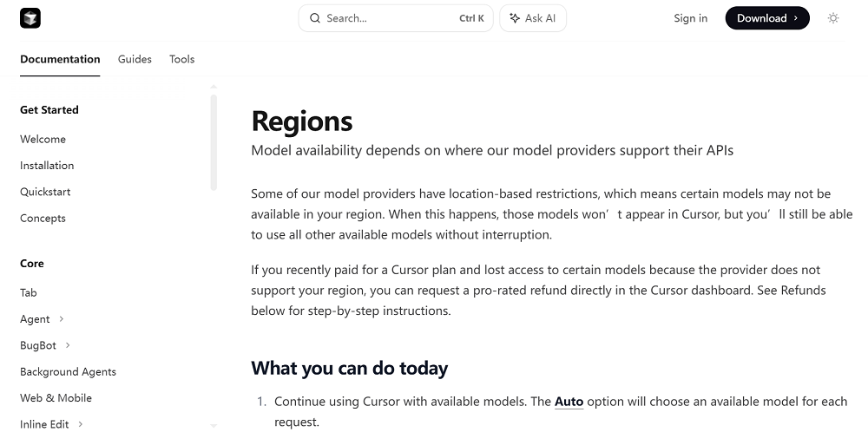Open the Quickstart page in the sidebar
The image size is (868, 432).
click(x=45, y=192)
